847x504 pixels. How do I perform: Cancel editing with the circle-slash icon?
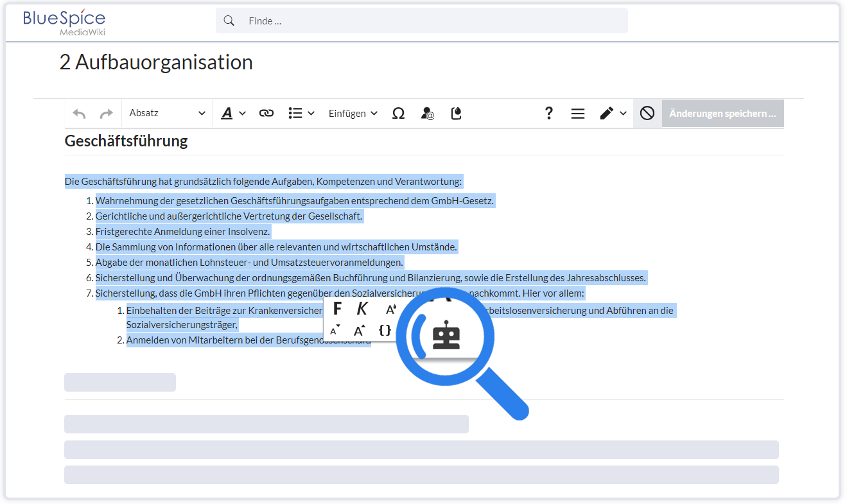click(x=647, y=114)
